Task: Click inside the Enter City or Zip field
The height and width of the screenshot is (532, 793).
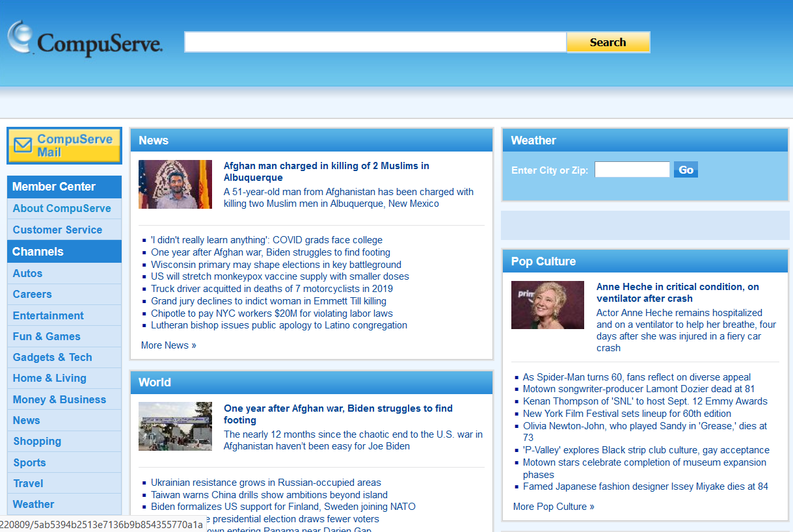Action: 632,169
